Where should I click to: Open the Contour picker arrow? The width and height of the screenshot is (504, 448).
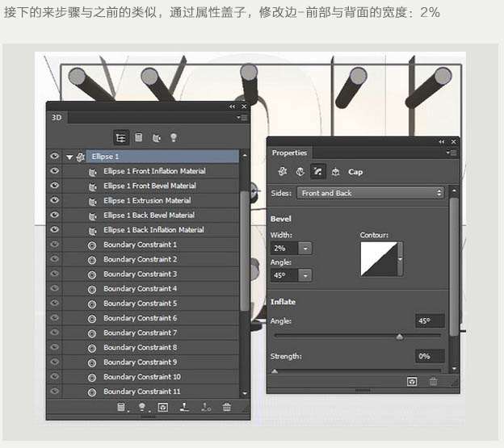400,259
